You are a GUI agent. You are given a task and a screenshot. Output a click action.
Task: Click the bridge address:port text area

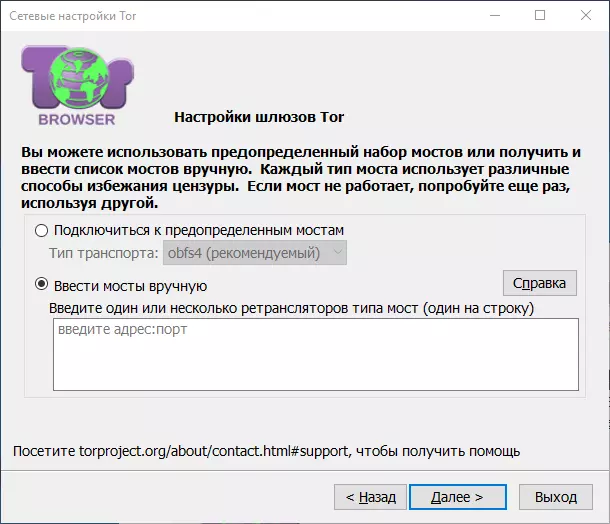click(315, 354)
